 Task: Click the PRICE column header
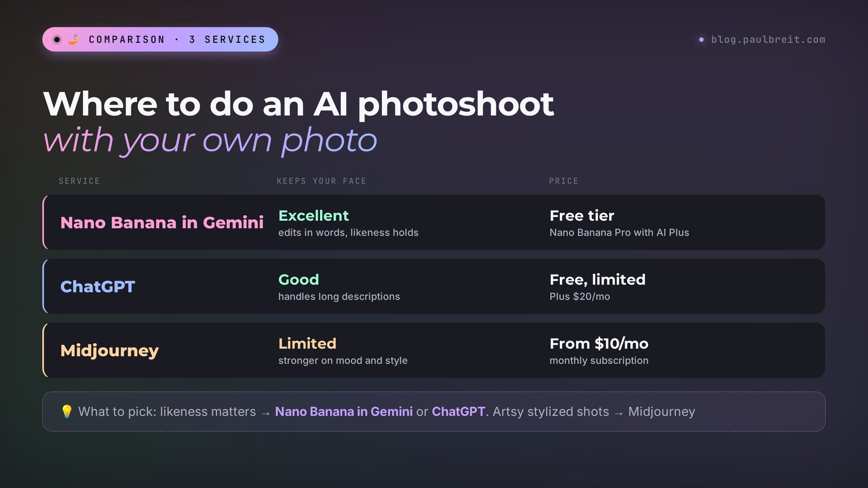point(564,181)
